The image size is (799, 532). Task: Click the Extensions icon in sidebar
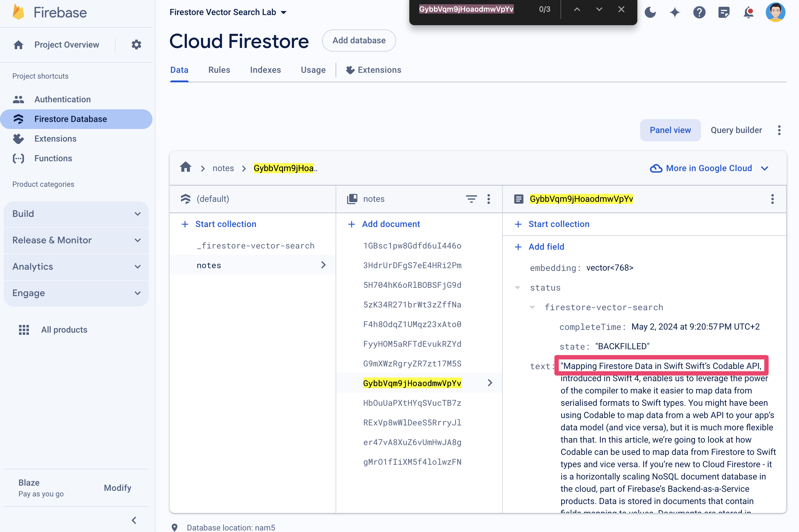point(18,138)
